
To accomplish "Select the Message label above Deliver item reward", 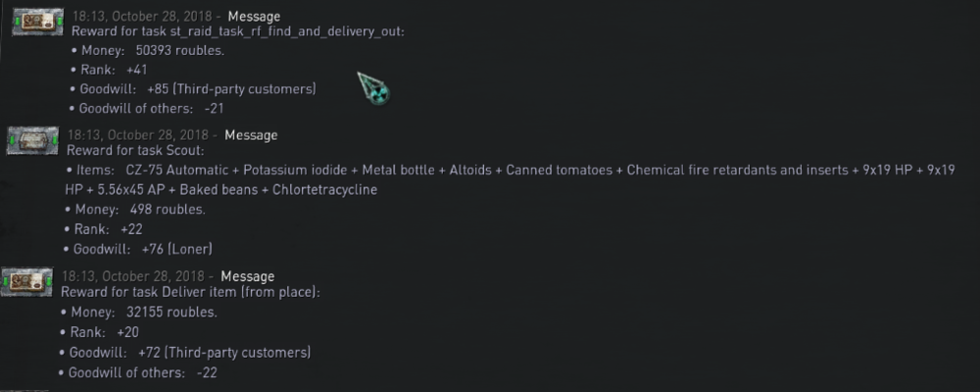I will click(x=248, y=276).
